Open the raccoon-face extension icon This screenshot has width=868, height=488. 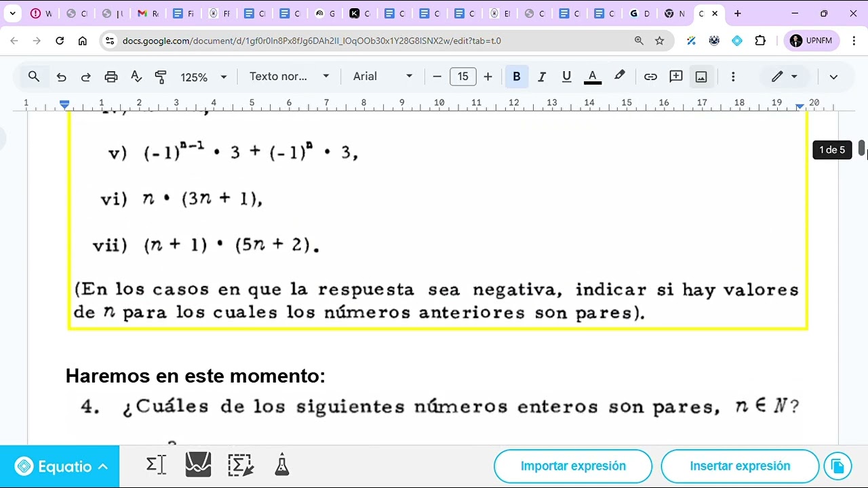(714, 41)
